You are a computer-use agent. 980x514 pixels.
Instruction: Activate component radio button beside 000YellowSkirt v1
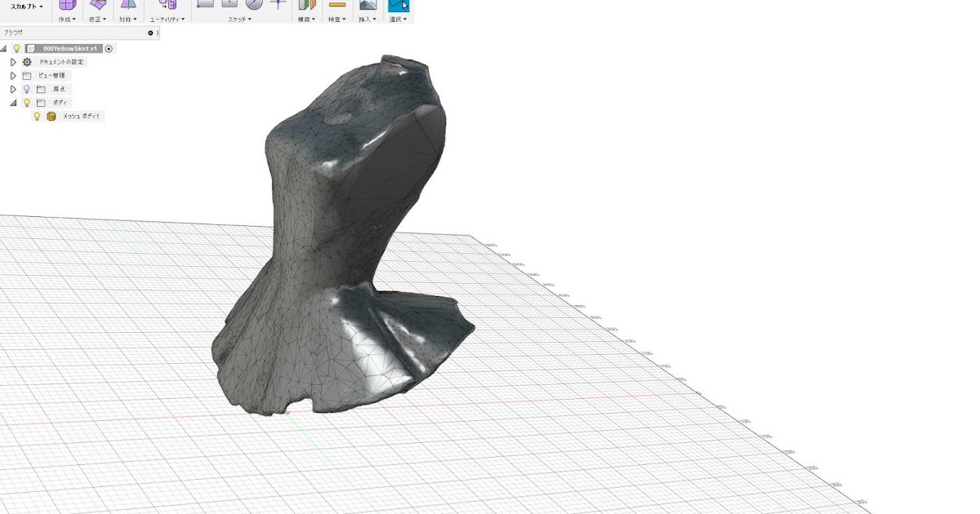click(x=109, y=49)
